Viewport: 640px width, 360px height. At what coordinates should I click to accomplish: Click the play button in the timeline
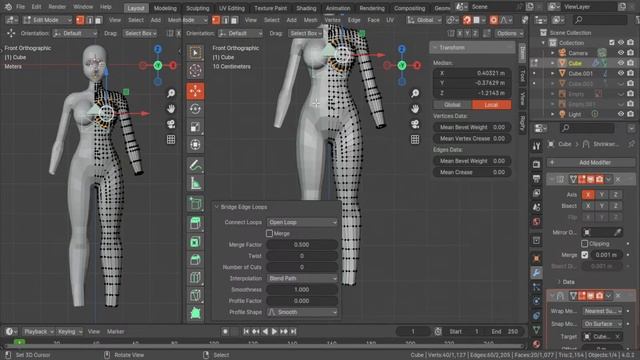coord(274,331)
